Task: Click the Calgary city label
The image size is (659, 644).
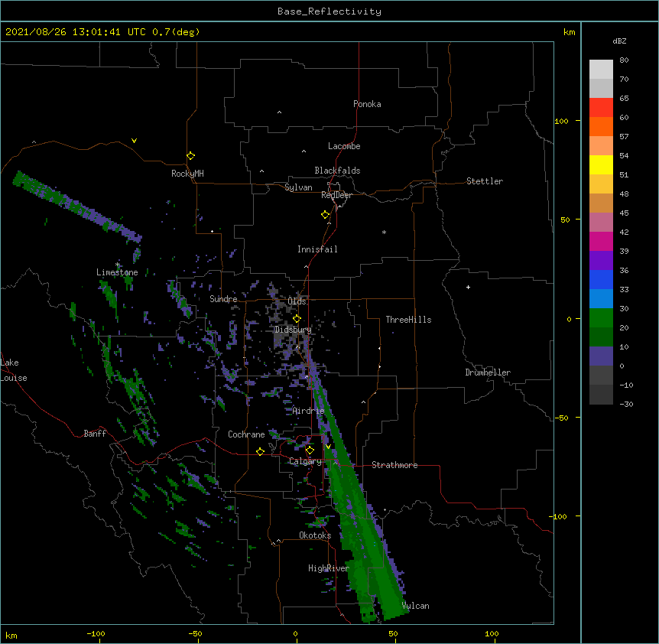Action: [x=305, y=461]
